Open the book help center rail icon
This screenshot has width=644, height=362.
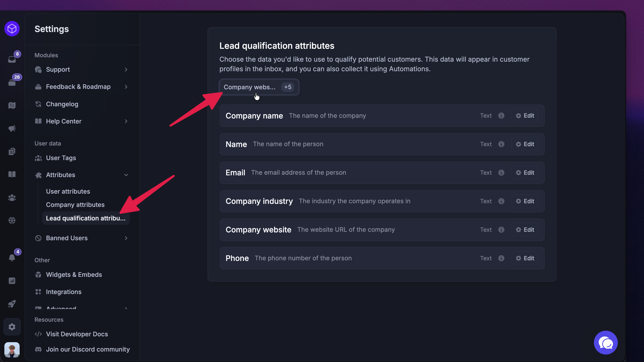12,174
